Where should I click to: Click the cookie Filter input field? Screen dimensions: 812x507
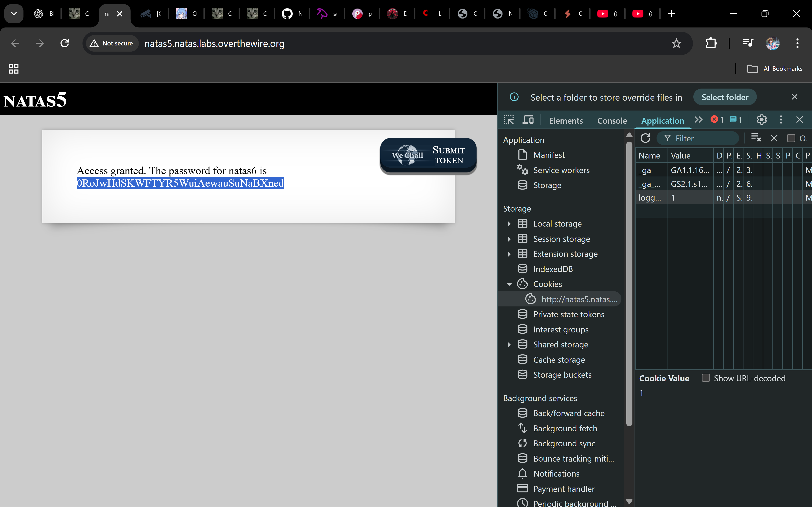point(701,138)
